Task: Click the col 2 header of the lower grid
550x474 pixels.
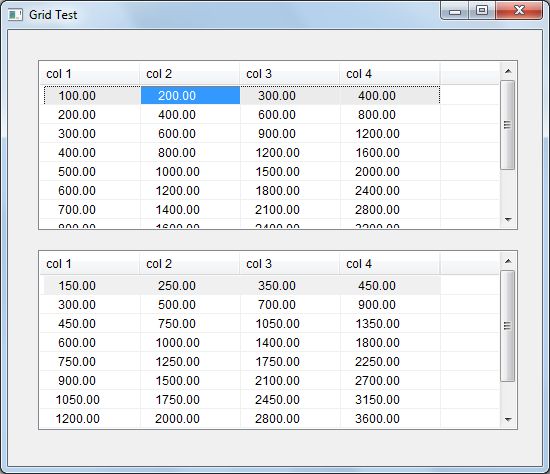Action: coord(190,264)
